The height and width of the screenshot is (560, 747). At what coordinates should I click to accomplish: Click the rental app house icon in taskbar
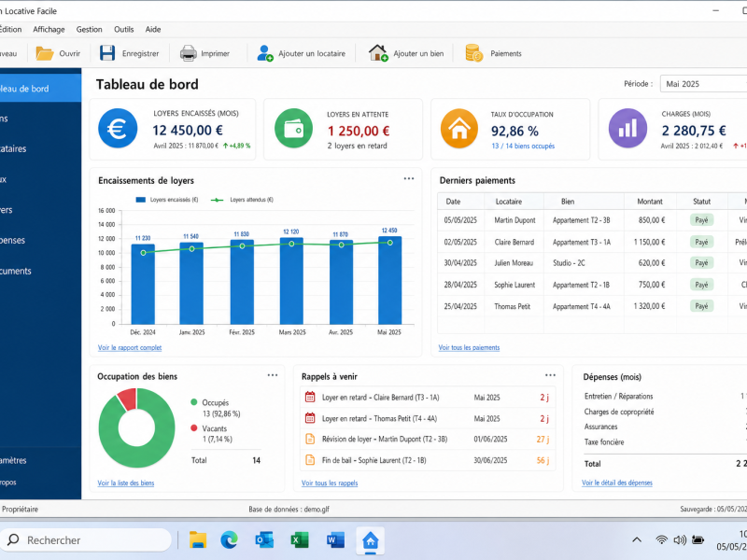(x=370, y=540)
